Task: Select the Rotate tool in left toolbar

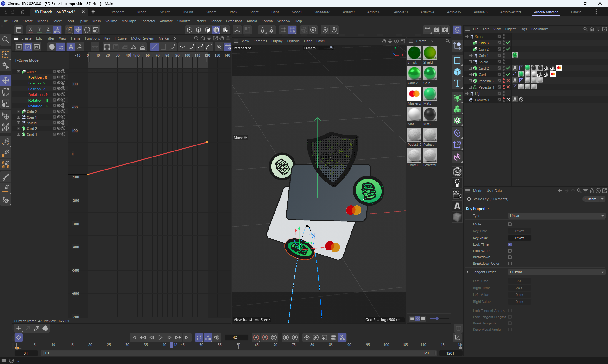Action: (6, 92)
